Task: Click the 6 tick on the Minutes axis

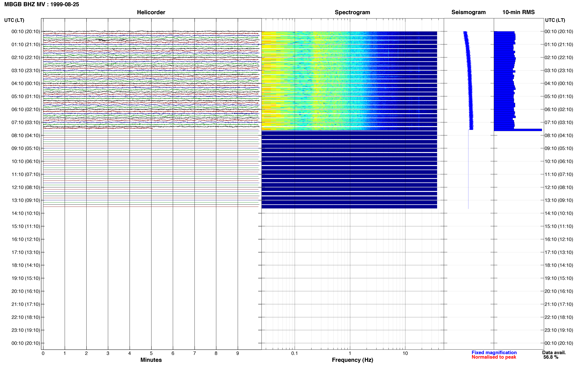Action: pos(173,353)
